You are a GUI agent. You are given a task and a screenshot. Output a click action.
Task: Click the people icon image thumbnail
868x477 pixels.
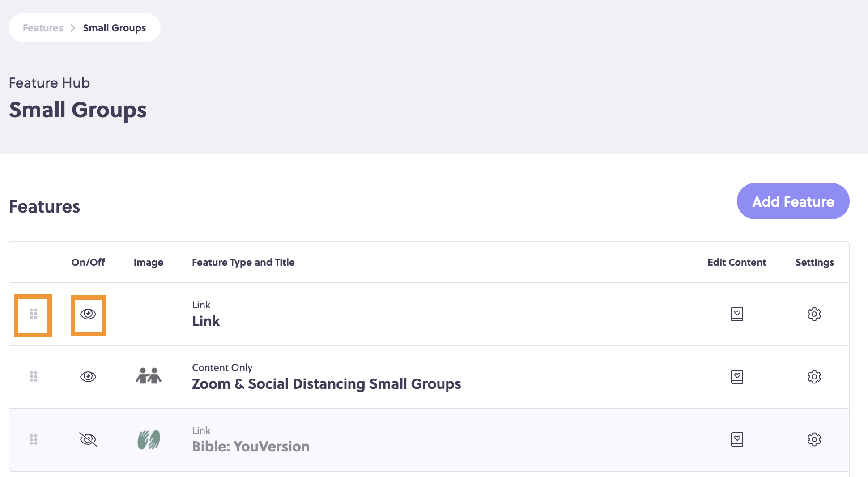point(149,376)
